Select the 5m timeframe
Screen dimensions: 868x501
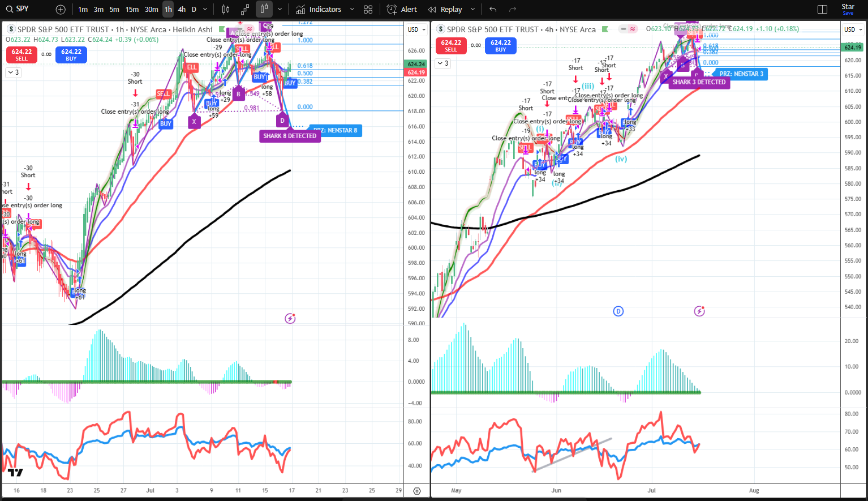coord(114,10)
